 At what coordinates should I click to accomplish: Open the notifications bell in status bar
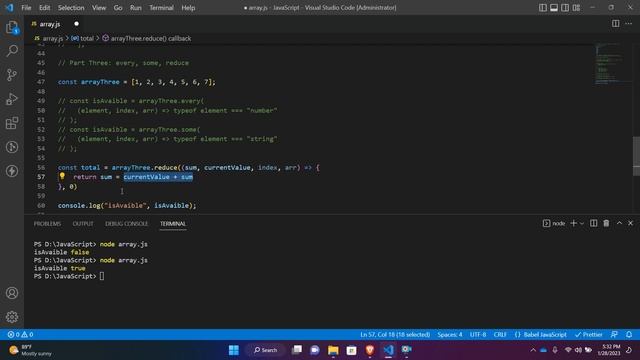(x=629, y=335)
